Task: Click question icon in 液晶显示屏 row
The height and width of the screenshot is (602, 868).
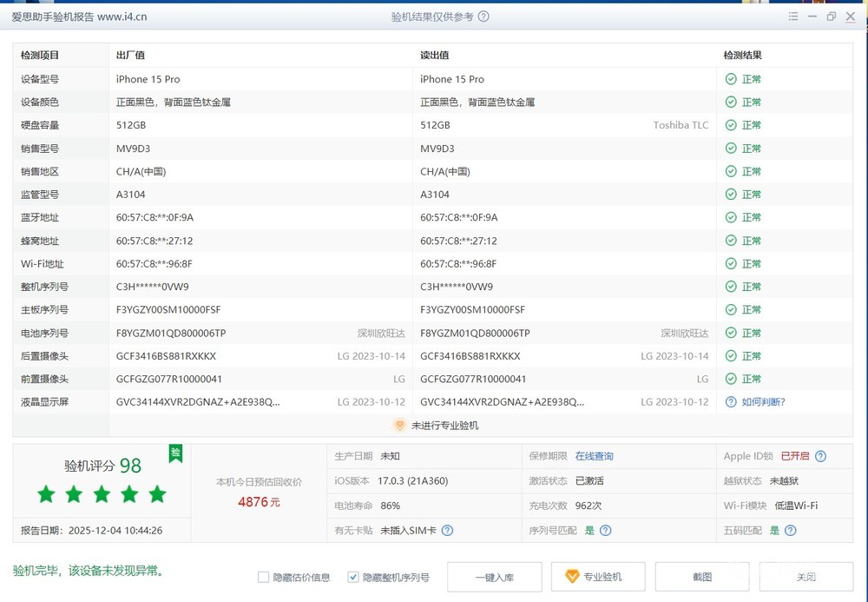Action: [x=731, y=402]
